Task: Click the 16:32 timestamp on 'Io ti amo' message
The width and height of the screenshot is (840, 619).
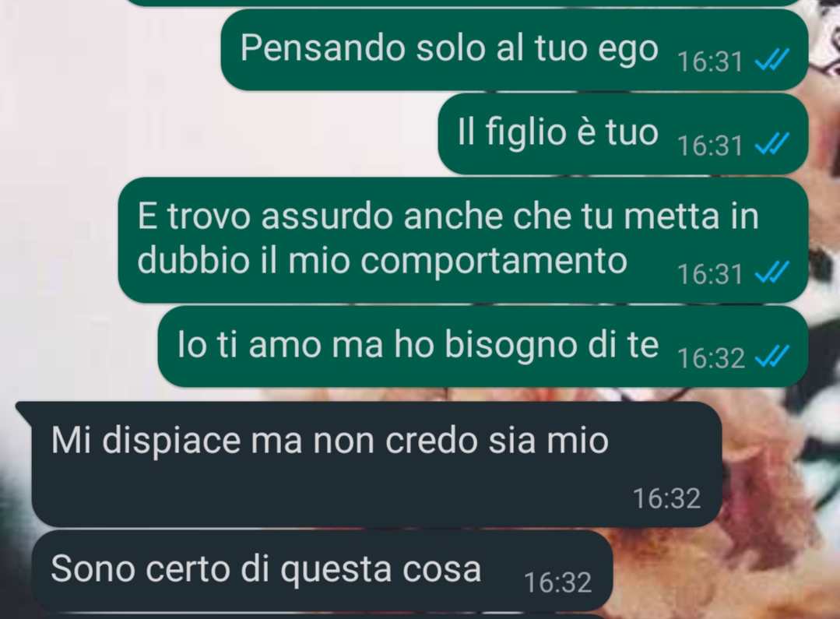Action: [x=711, y=358]
